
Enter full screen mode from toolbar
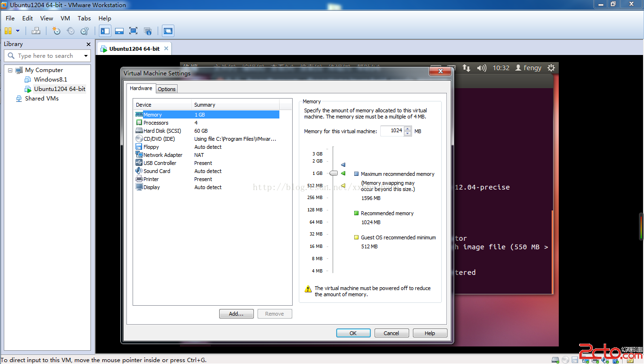point(134,31)
